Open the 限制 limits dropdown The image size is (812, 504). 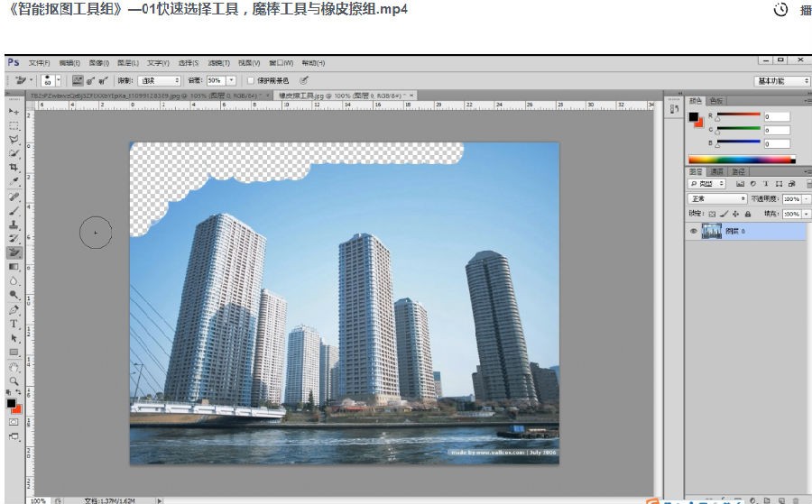pyautogui.click(x=160, y=81)
